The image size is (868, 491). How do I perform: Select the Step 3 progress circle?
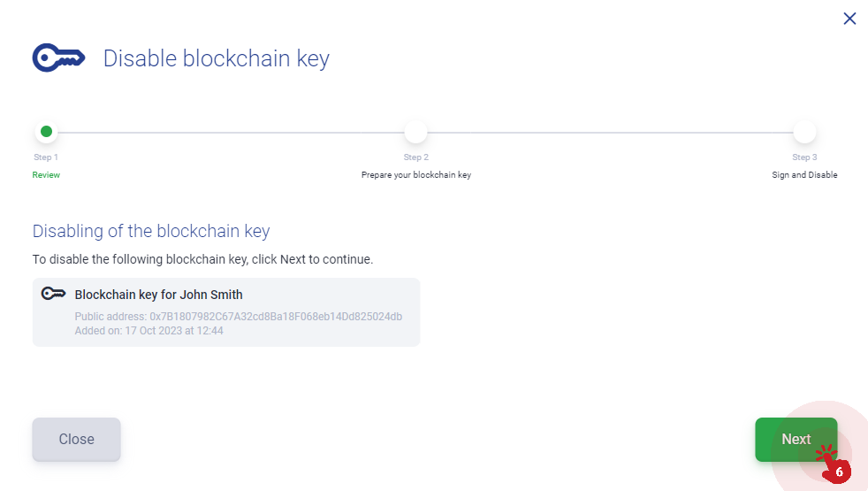coord(804,132)
